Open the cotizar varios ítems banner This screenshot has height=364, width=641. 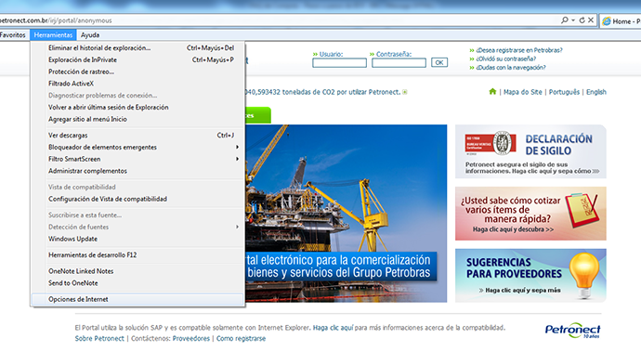(x=530, y=214)
